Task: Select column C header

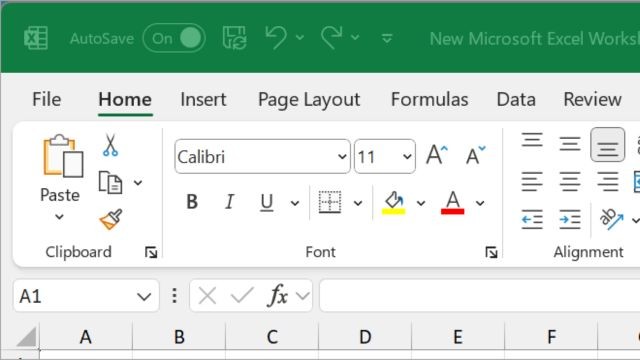Action: click(272, 337)
